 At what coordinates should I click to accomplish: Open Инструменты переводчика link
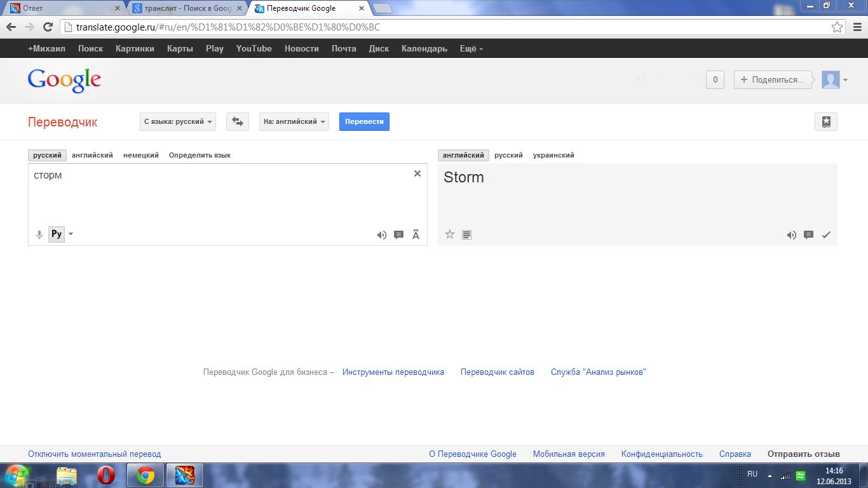point(393,372)
